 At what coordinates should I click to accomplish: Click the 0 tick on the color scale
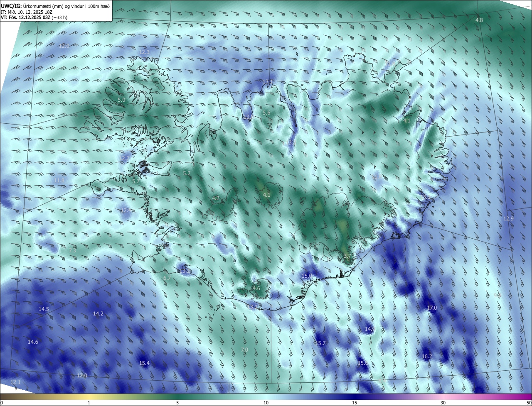2,403
